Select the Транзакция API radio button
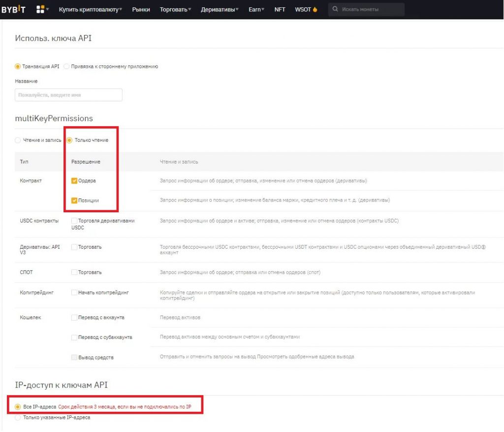The height and width of the screenshot is (432, 504). point(18,66)
